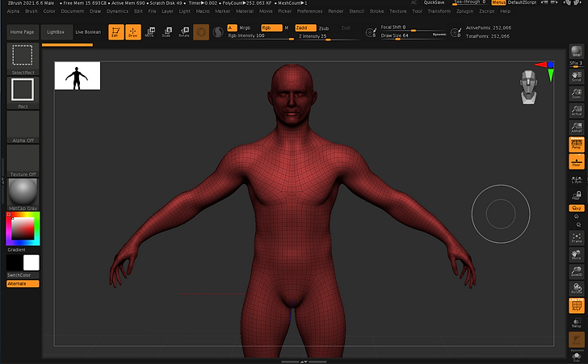Viewport: 588px width, 364px height.
Task: Select the Rotate tool in top shelf
Action: pos(184,31)
